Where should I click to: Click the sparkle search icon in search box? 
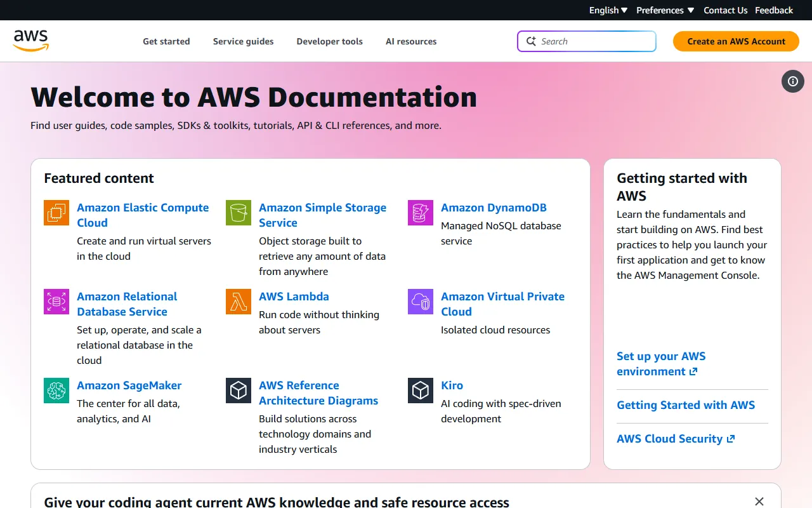point(531,41)
